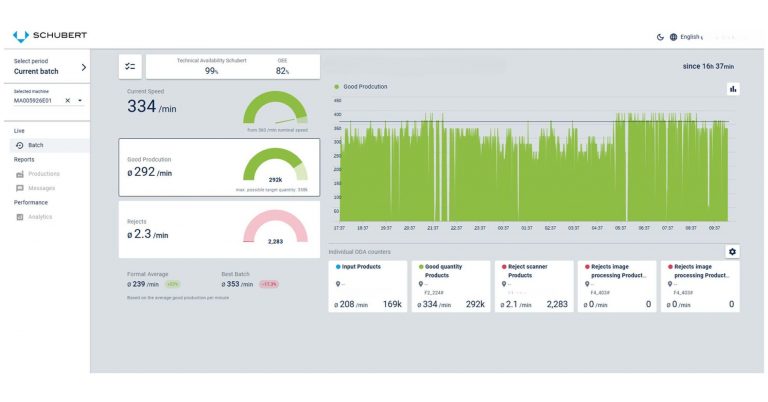This screenshot has width=768, height=402.
Task: Open the English language selector
Action: pyautogui.click(x=692, y=37)
